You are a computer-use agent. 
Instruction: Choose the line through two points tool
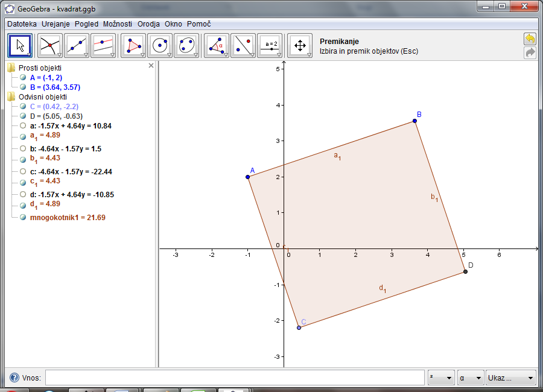76,45
